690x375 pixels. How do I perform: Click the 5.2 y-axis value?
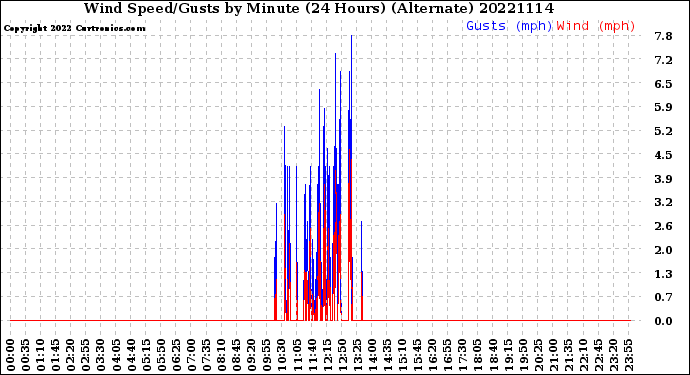tap(664, 131)
